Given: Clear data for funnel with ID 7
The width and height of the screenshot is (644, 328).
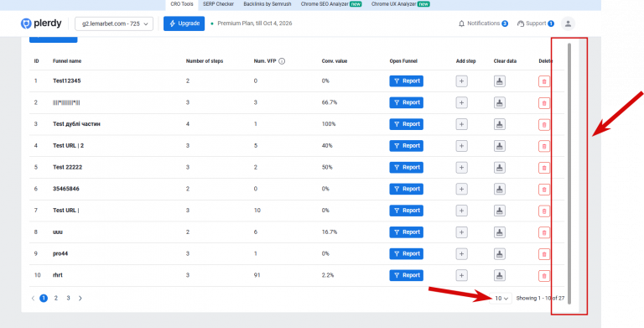Looking at the screenshot, I should point(500,211).
